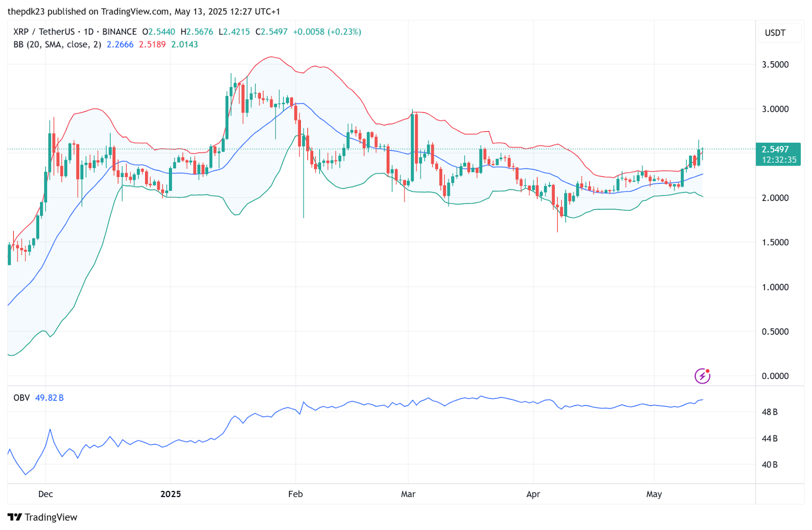Click the May label on time axis
812x530 pixels.
point(654,494)
